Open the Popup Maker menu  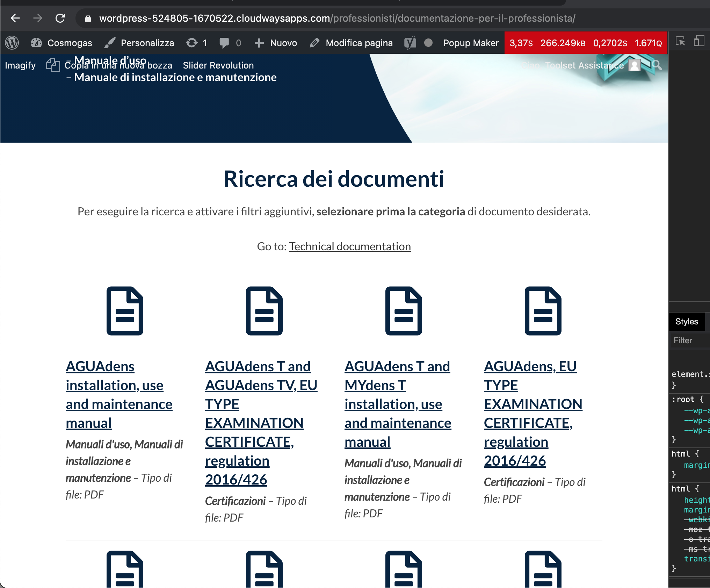(x=471, y=43)
